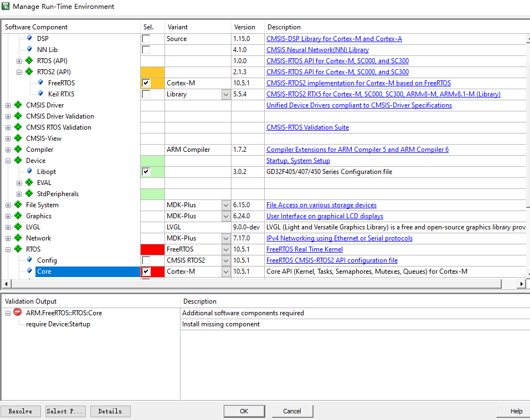Click the Validation Output column header
Image resolution: width=530 pixels, height=420 pixels.
click(91, 301)
